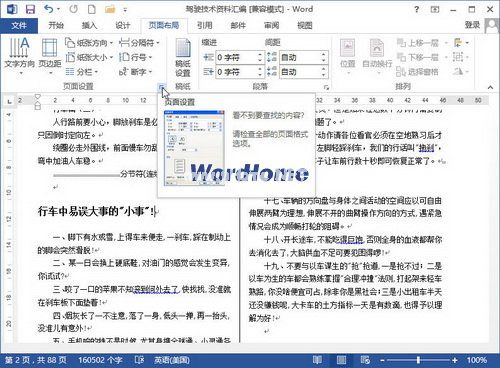Image resolution: width=500 pixels, height=368 pixels.
Task: Open the 分隔符 breaks dropdown
Action: (x=139, y=43)
